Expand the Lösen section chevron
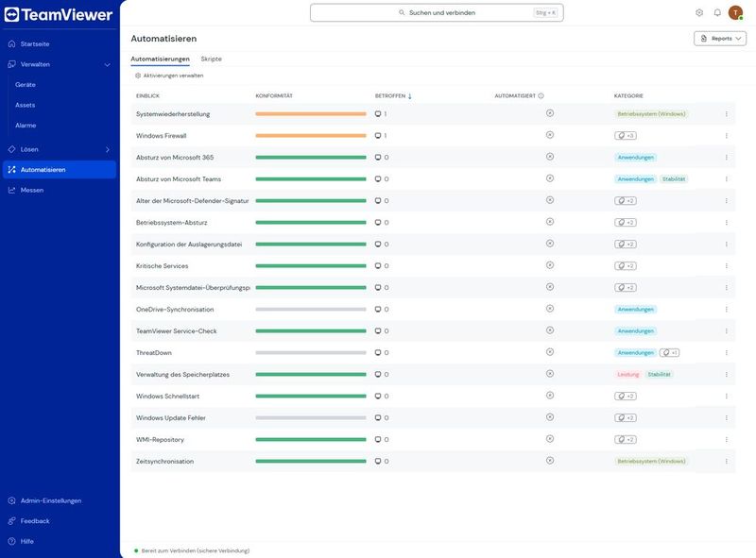Screen dimensions: 756x558 (x=107, y=149)
